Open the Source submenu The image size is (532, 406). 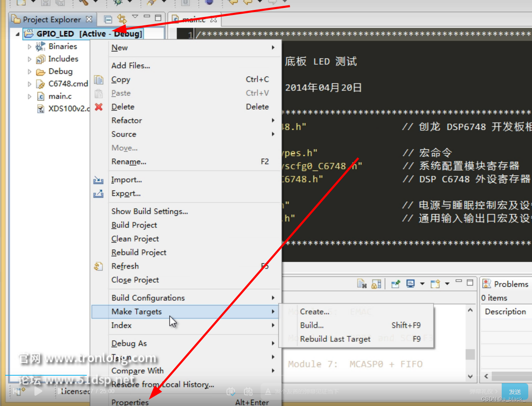point(186,134)
